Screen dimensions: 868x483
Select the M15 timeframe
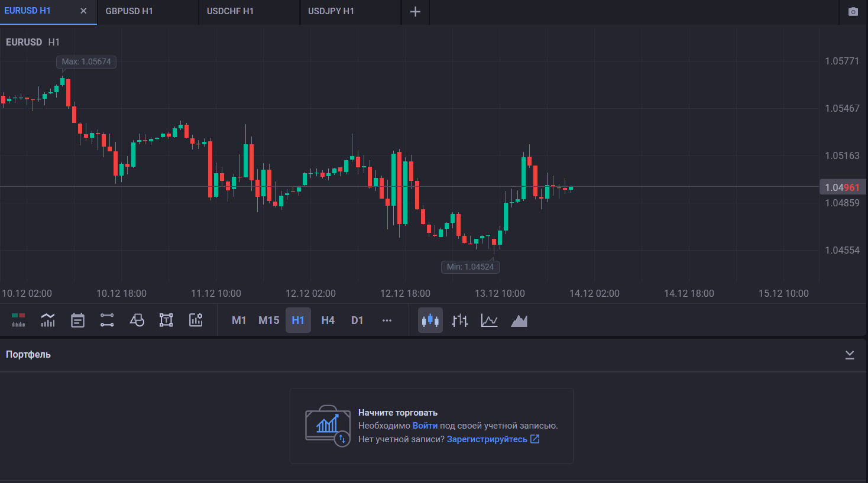(269, 320)
